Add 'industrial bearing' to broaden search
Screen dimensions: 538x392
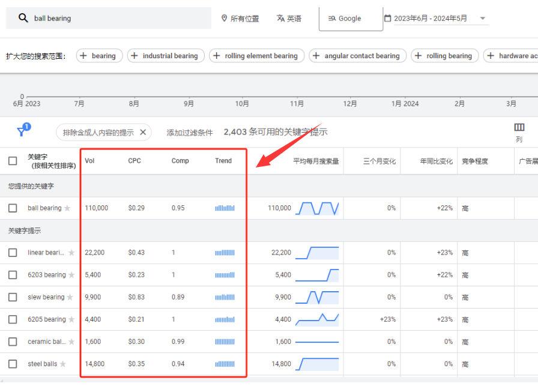click(x=166, y=56)
